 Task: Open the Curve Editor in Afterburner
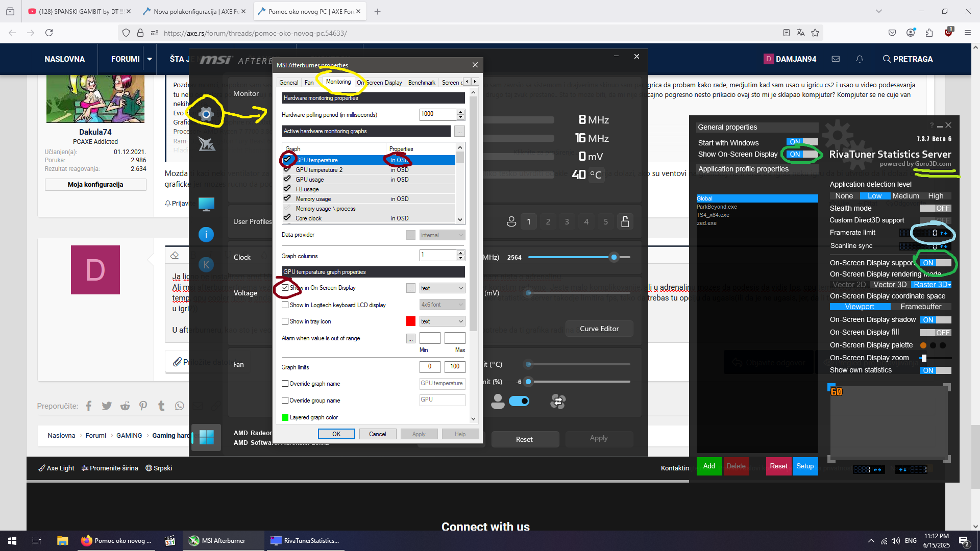click(599, 329)
